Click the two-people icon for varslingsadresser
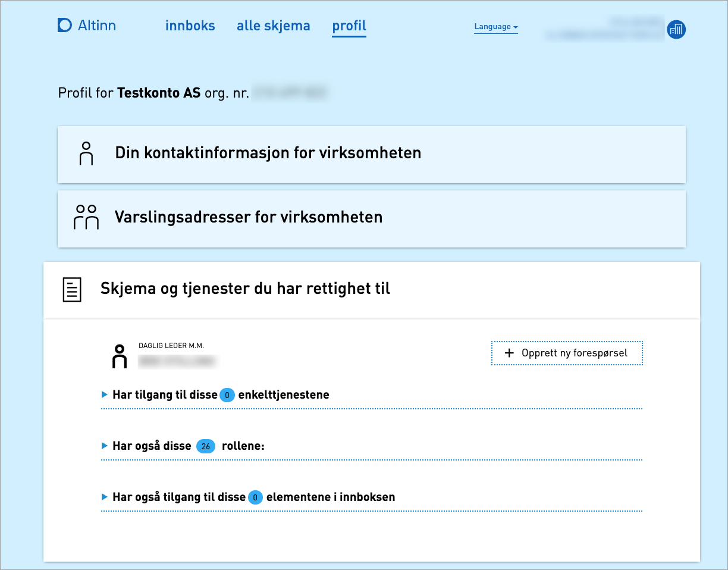728x570 pixels. [86, 218]
